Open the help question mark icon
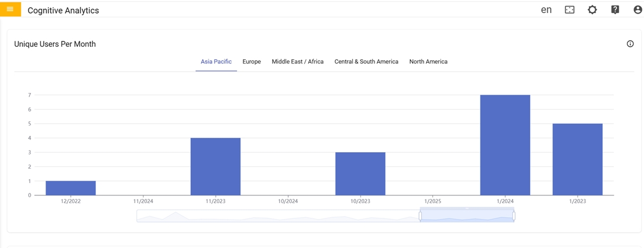This screenshot has width=644, height=248. pyautogui.click(x=615, y=10)
